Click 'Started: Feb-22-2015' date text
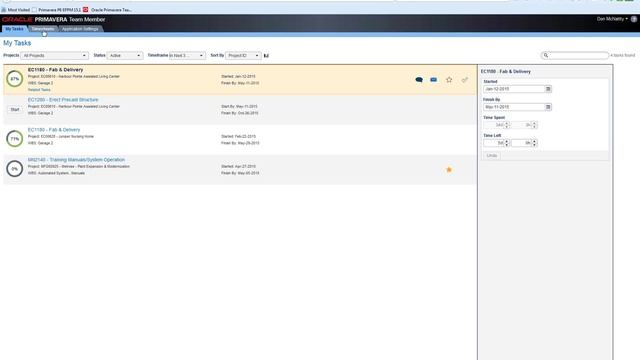The width and height of the screenshot is (640, 360). click(238, 136)
